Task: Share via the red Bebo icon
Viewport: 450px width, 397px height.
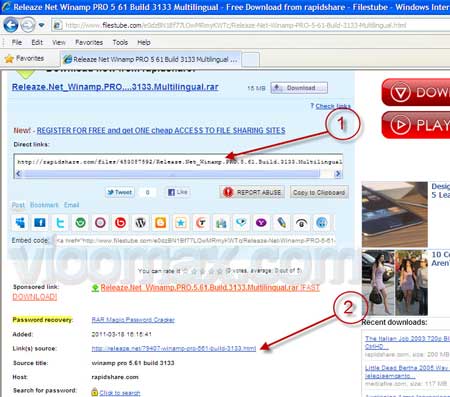Action: (120, 223)
